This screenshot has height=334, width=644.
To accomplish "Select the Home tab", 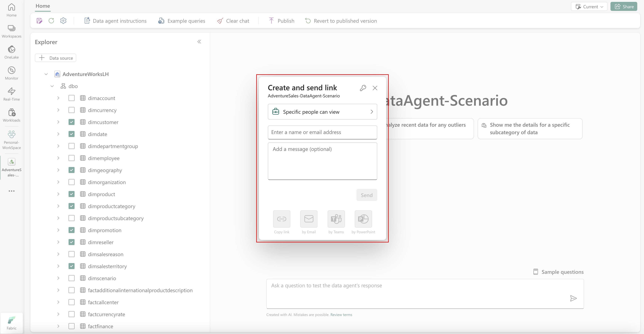I will click(43, 6).
